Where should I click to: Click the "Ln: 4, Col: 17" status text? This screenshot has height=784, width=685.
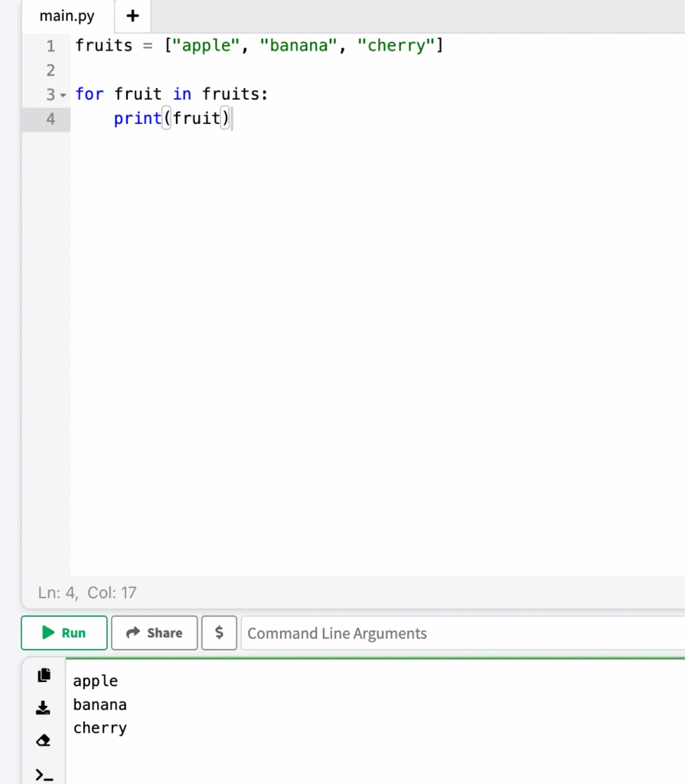87,593
